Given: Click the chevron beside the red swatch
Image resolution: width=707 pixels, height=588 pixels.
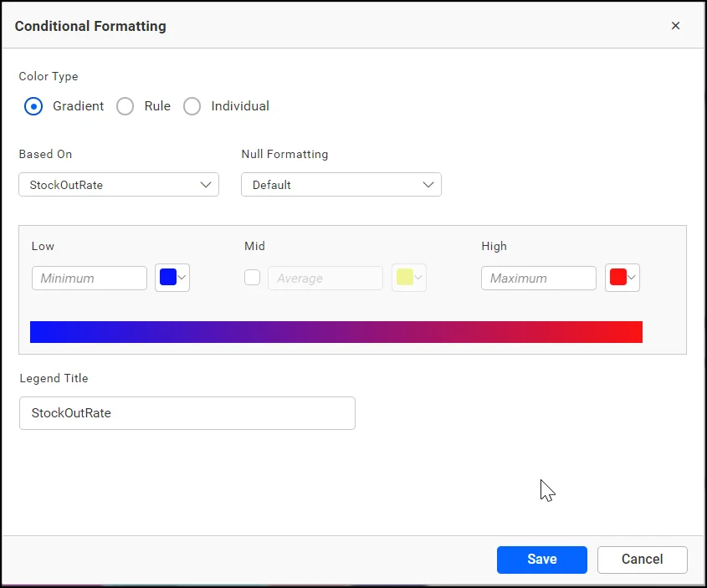Looking at the screenshot, I should (632, 278).
